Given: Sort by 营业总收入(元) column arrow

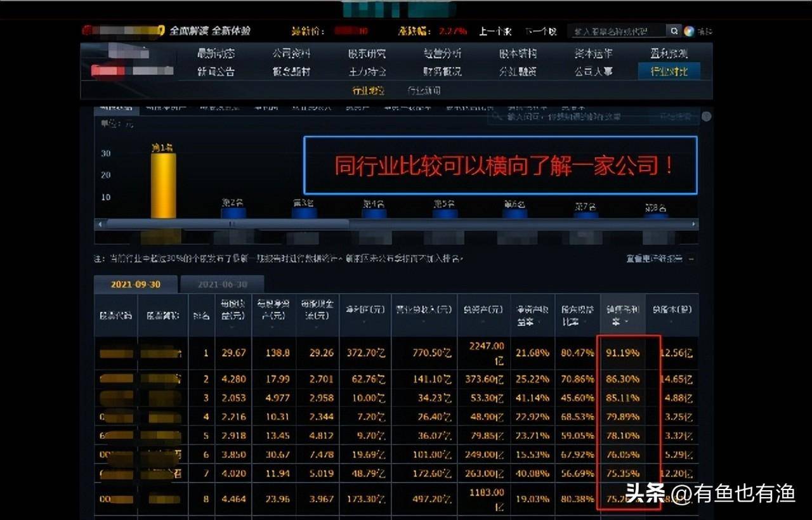Looking at the screenshot, I should pos(424,322).
